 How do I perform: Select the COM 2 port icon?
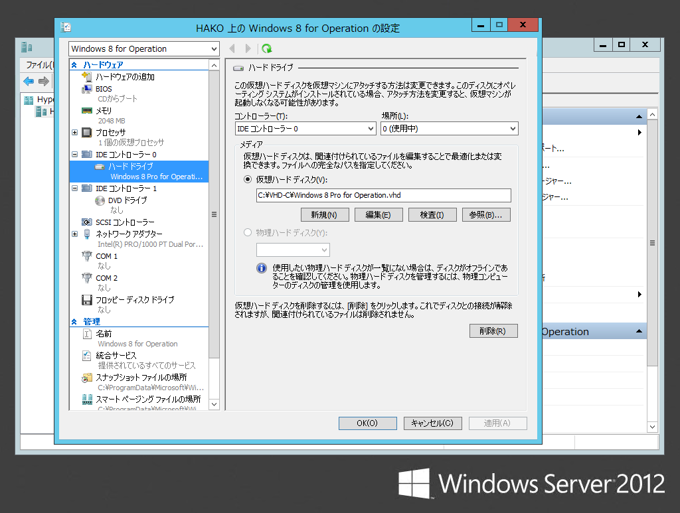(x=87, y=278)
